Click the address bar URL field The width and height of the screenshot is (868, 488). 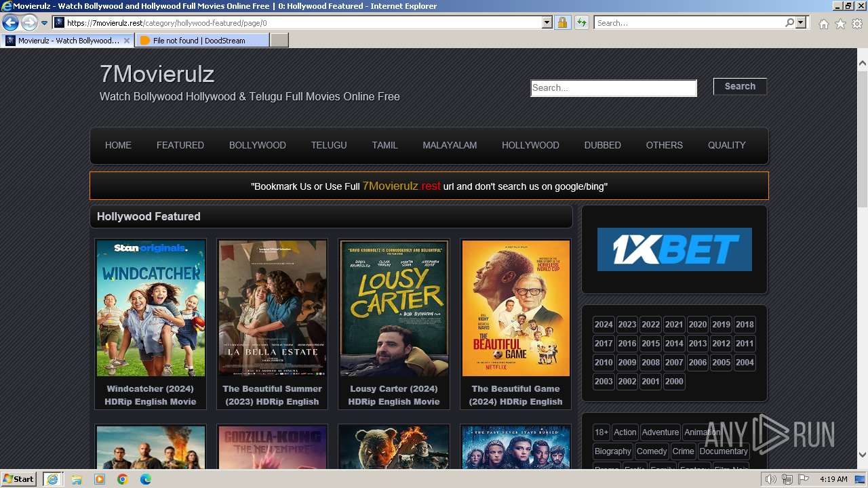(x=303, y=23)
